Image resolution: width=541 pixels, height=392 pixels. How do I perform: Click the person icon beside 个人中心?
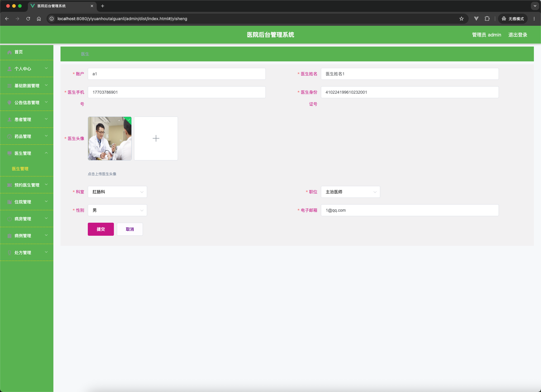click(x=9, y=69)
